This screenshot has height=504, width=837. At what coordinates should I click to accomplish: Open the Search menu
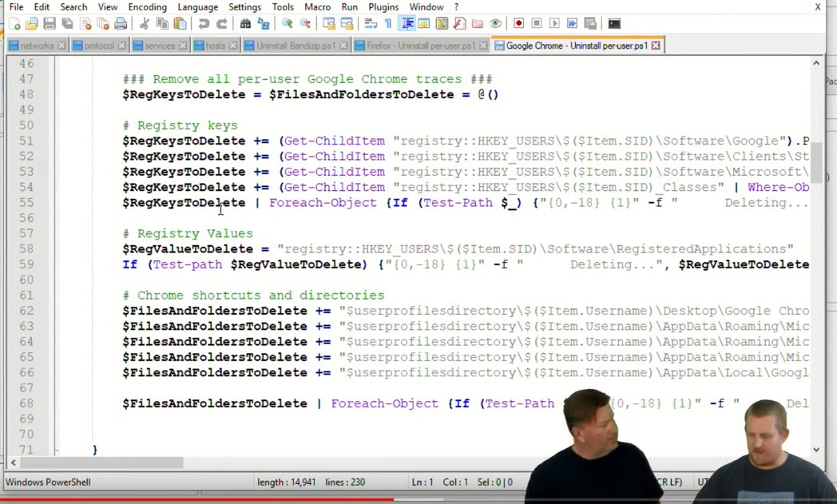click(73, 7)
